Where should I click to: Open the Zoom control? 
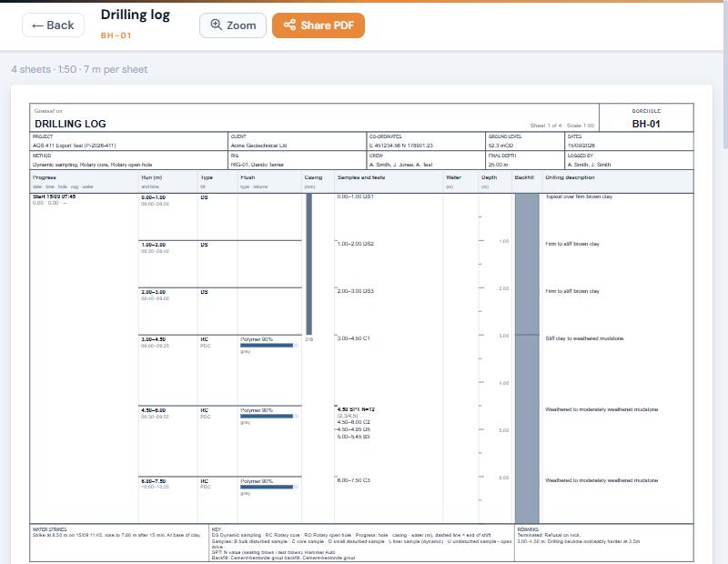pos(233,25)
